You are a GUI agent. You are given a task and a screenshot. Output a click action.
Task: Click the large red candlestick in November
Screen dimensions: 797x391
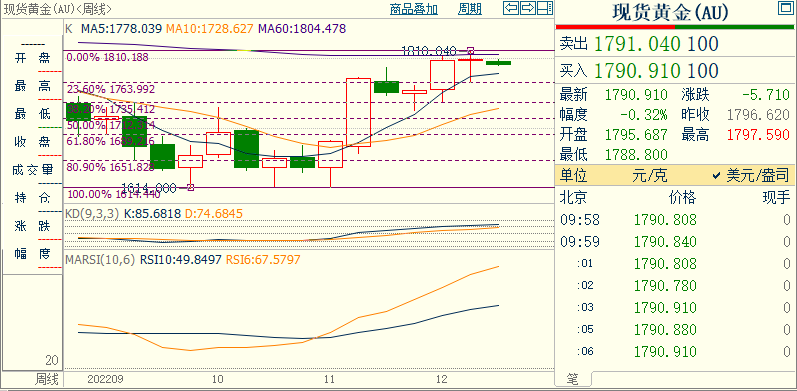tap(358, 112)
